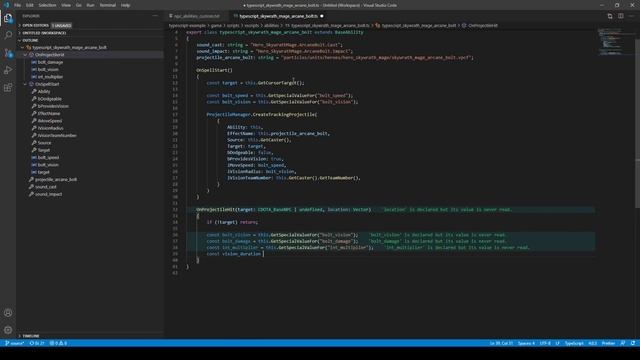Open the Explorer view in activity bar
The width and height of the screenshot is (640, 360).
click(8, 18)
